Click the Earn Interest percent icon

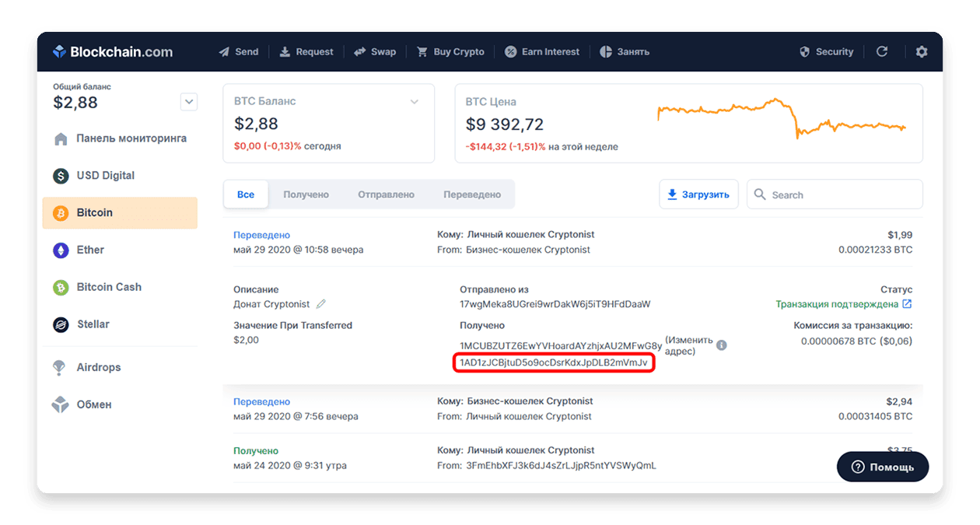(x=511, y=52)
